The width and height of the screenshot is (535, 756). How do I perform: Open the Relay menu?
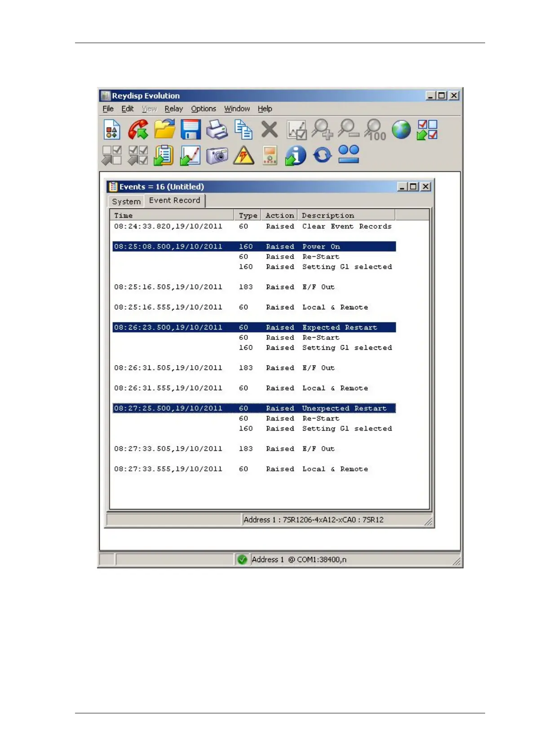[x=174, y=109]
